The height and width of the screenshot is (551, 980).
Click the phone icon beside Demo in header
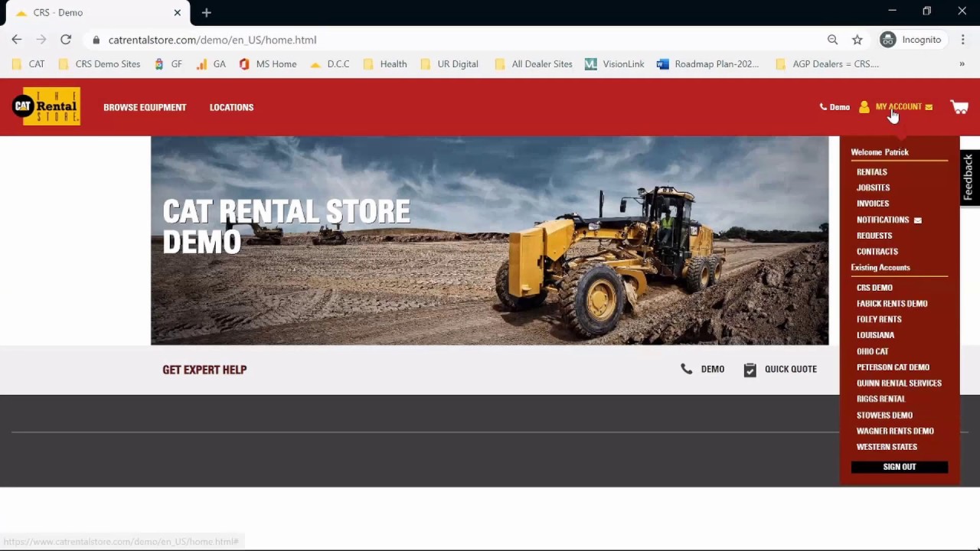pos(823,107)
